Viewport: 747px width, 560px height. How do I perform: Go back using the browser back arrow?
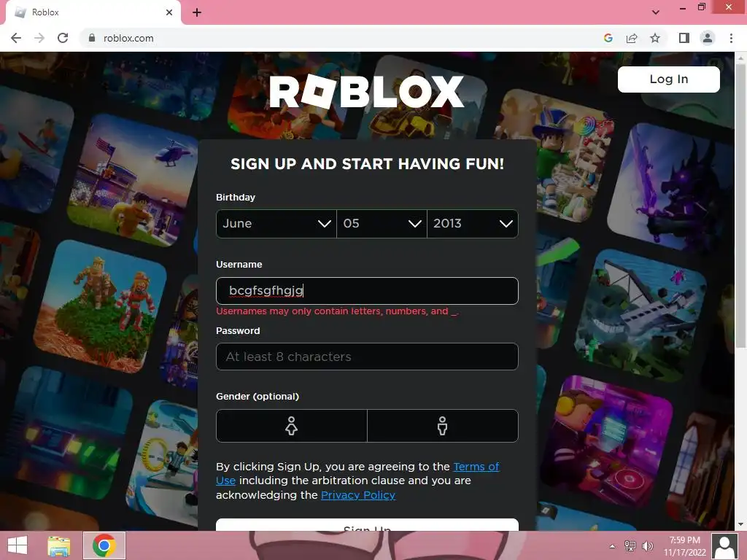(x=16, y=38)
